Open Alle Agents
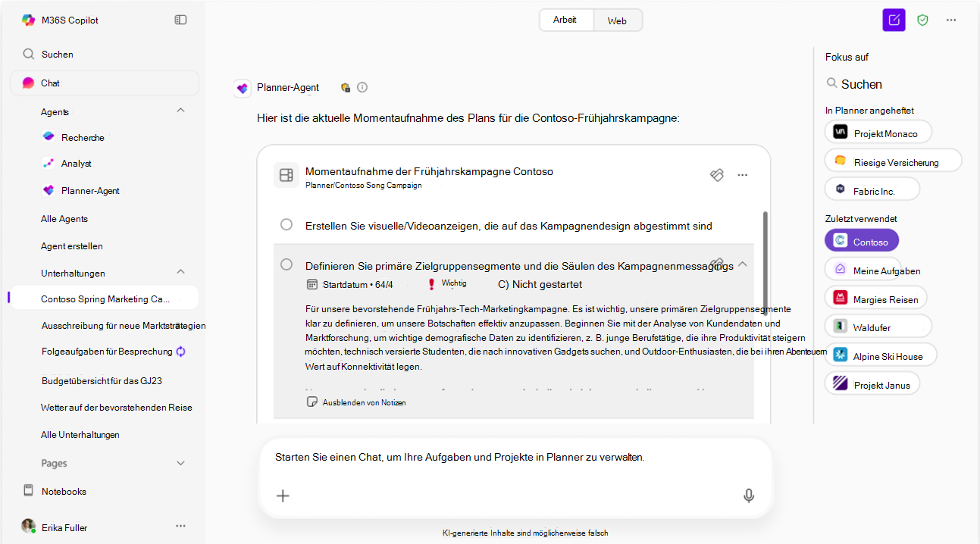 coord(64,219)
